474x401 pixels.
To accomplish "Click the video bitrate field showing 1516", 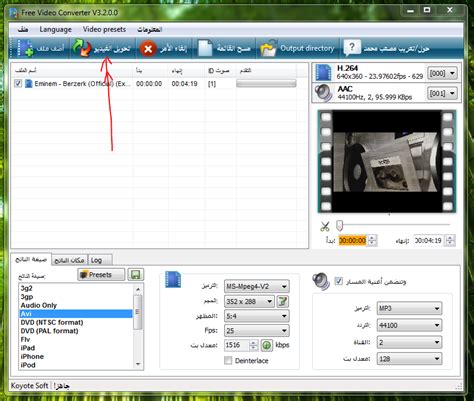I will click(236, 345).
